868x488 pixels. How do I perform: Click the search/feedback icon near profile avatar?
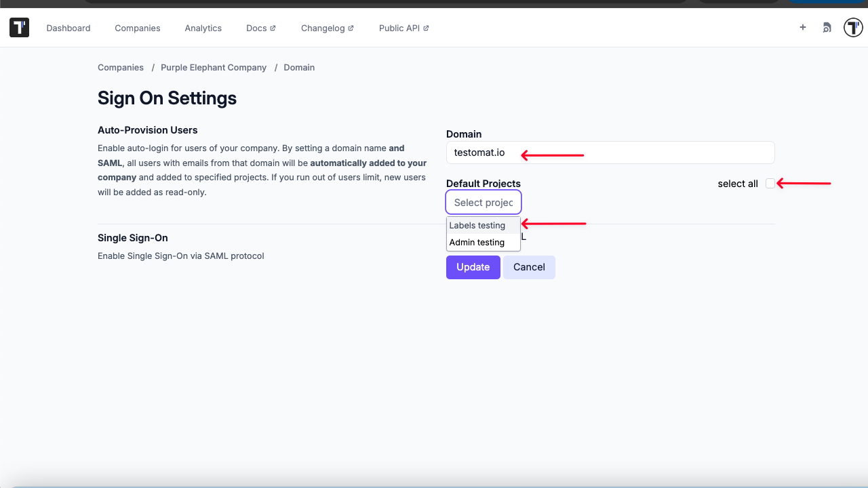click(826, 27)
